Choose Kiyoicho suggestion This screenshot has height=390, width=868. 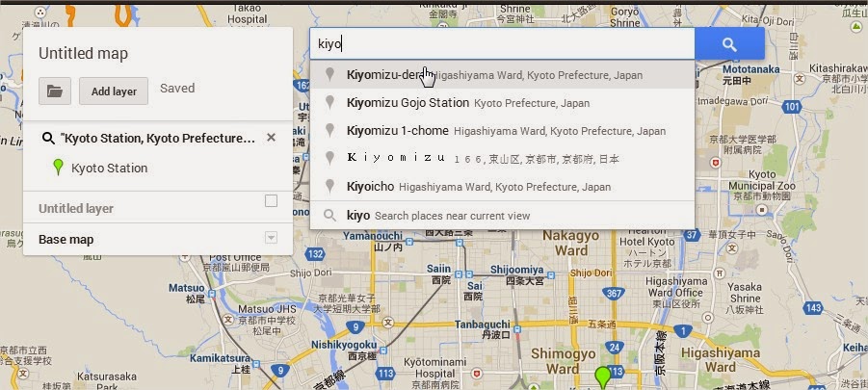click(x=502, y=187)
